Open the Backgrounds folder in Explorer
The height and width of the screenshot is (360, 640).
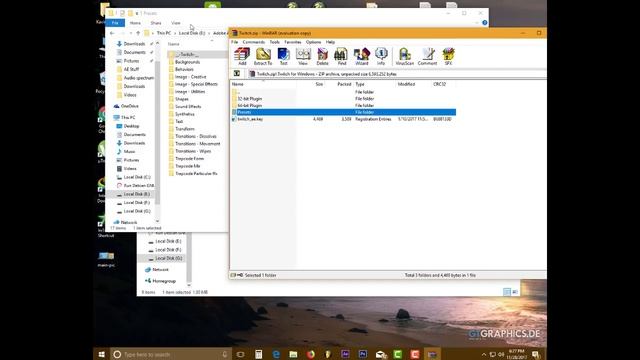[x=187, y=62]
